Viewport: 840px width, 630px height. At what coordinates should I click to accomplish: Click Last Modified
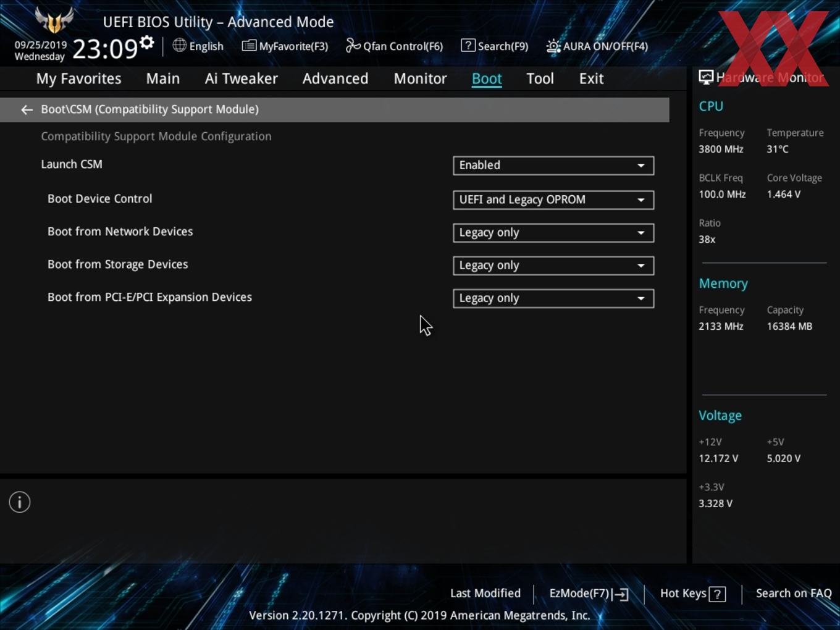pyautogui.click(x=485, y=594)
